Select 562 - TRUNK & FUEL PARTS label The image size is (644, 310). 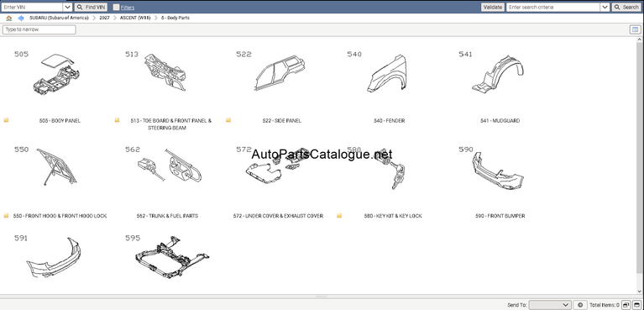pos(167,216)
